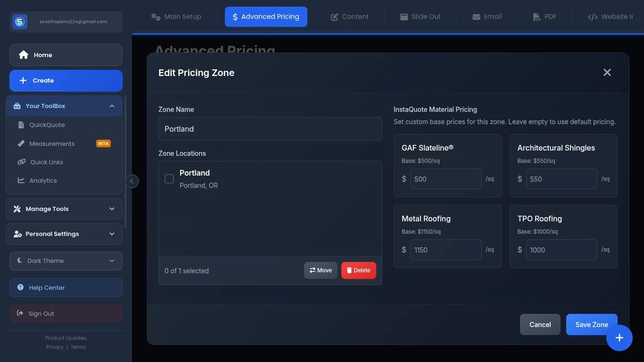Click the floating plus button at bottom right
The height and width of the screenshot is (362, 644).
pyautogui.click(x=619, y=337)
